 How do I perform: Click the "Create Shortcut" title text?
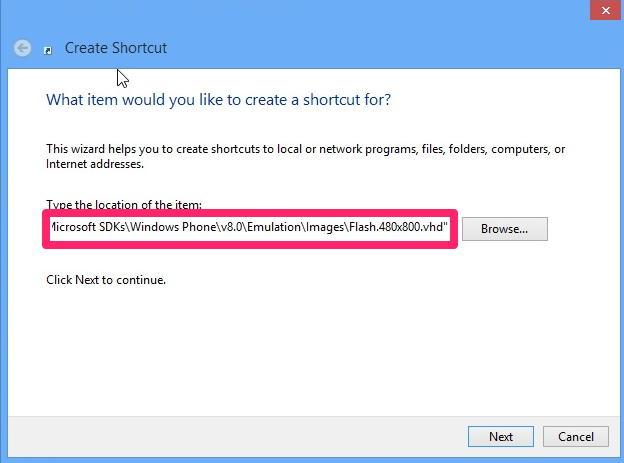[x=116, y=48]
